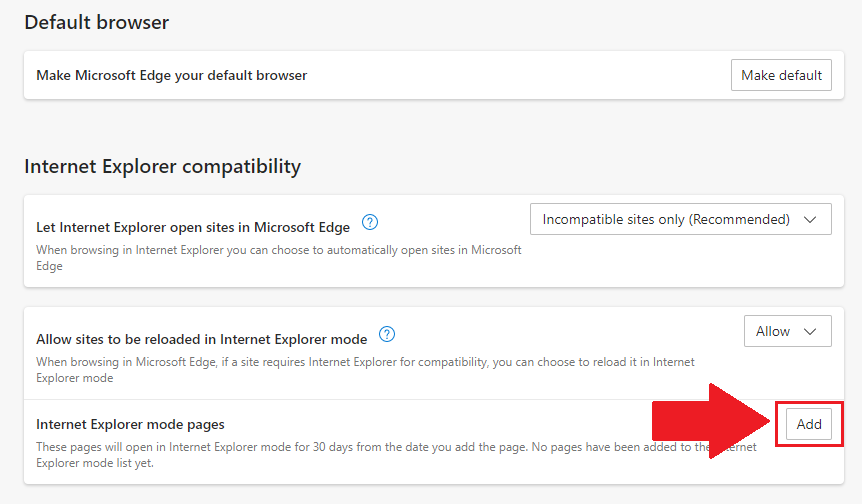The height and width of the screenshot is (504, 862).
Task: Open help icon for Allow sites to be reloaded
Action: click(387, 334)
